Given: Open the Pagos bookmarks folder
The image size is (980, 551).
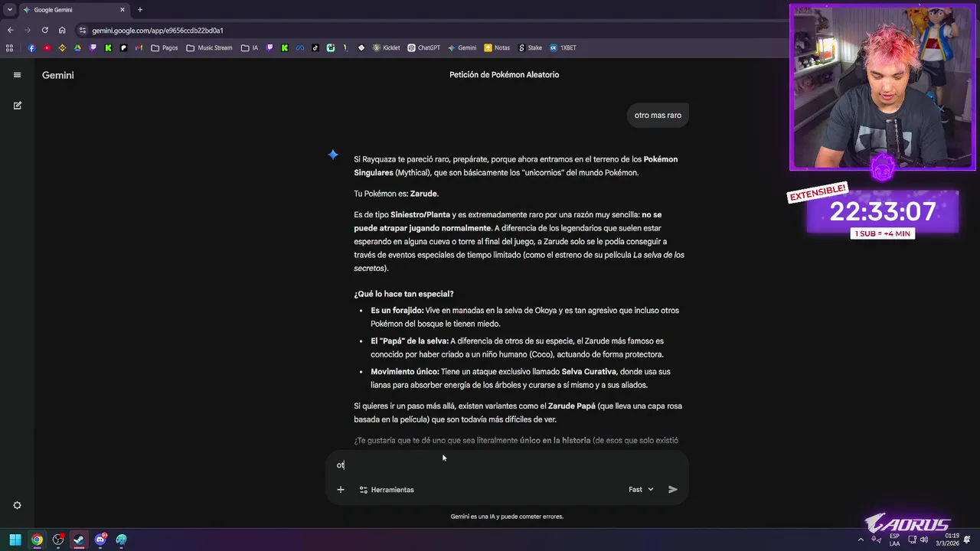Looking at the screenshot, I should click(165, 47).
